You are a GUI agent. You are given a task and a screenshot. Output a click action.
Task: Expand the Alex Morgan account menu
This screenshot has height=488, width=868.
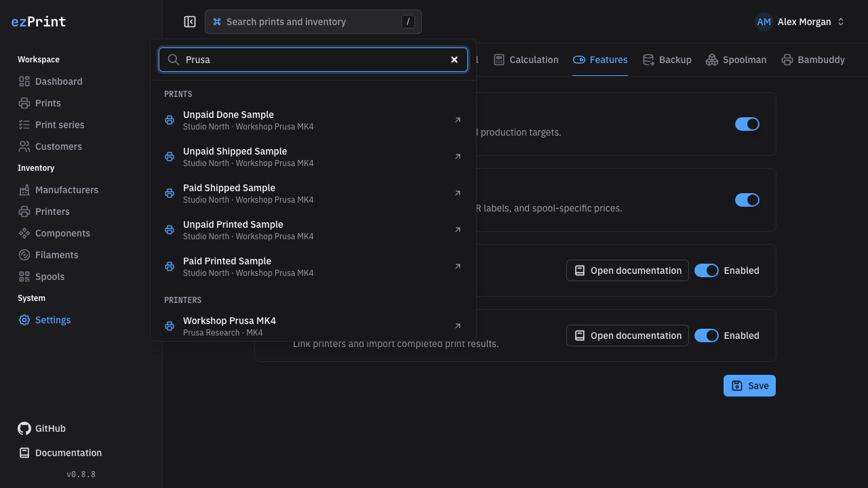click(800, 22)
